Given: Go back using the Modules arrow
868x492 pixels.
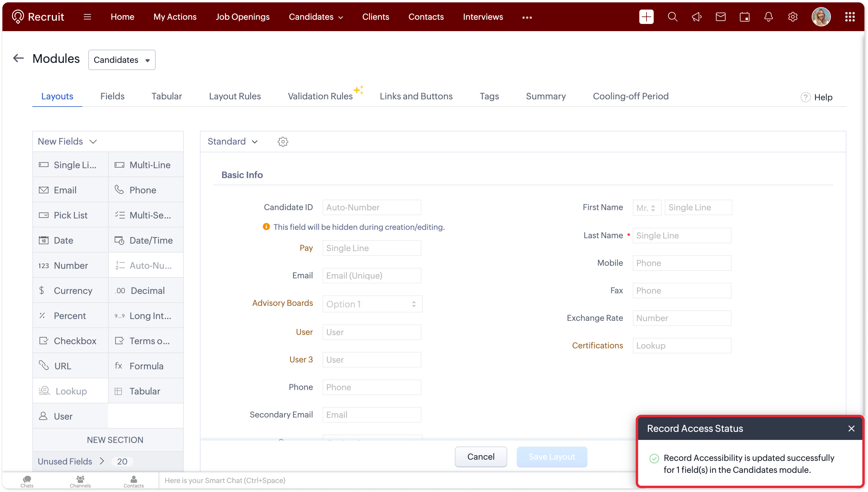Looking at the screenshot, I should (18, 59).
